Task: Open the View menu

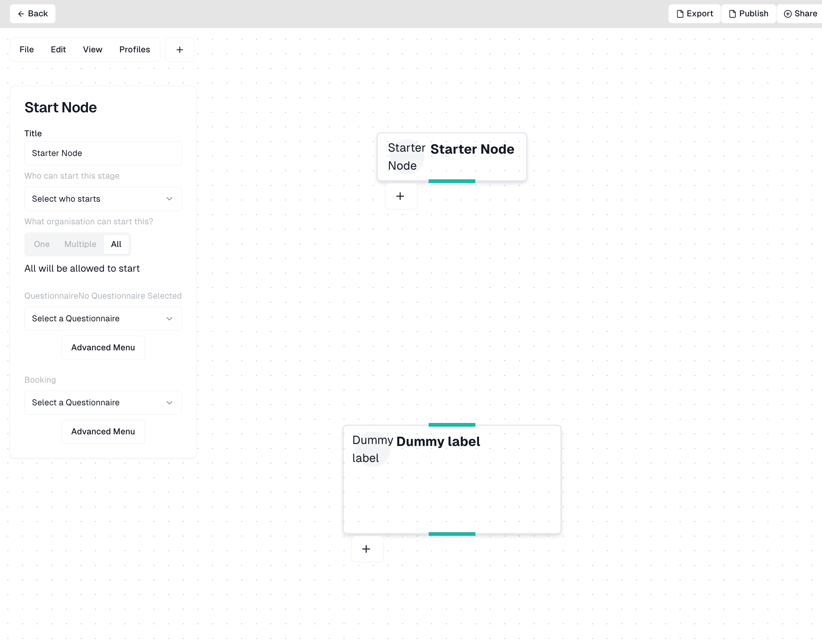Action: [x=92, y=49]
